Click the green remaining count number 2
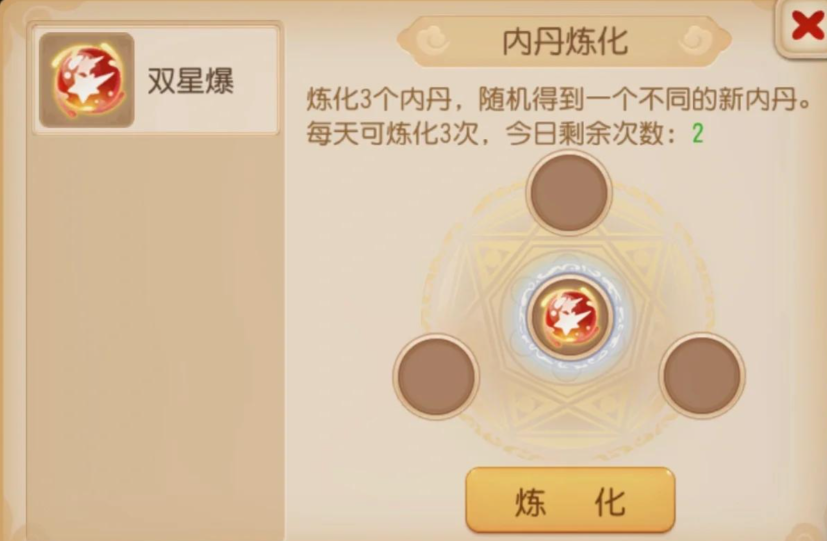827x541 pixels. [x=697, y=134]
